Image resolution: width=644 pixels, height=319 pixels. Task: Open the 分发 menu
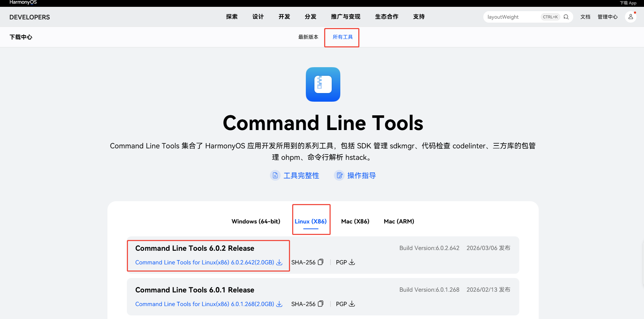[x=310, y=17]
